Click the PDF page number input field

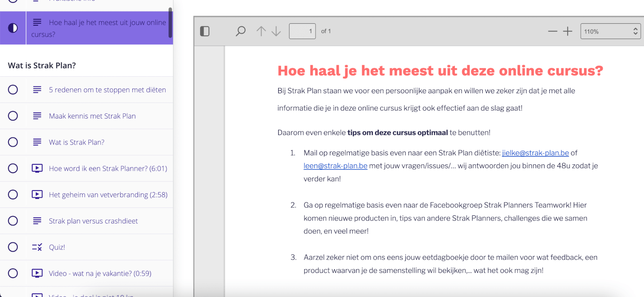click(x=302, y=31)
